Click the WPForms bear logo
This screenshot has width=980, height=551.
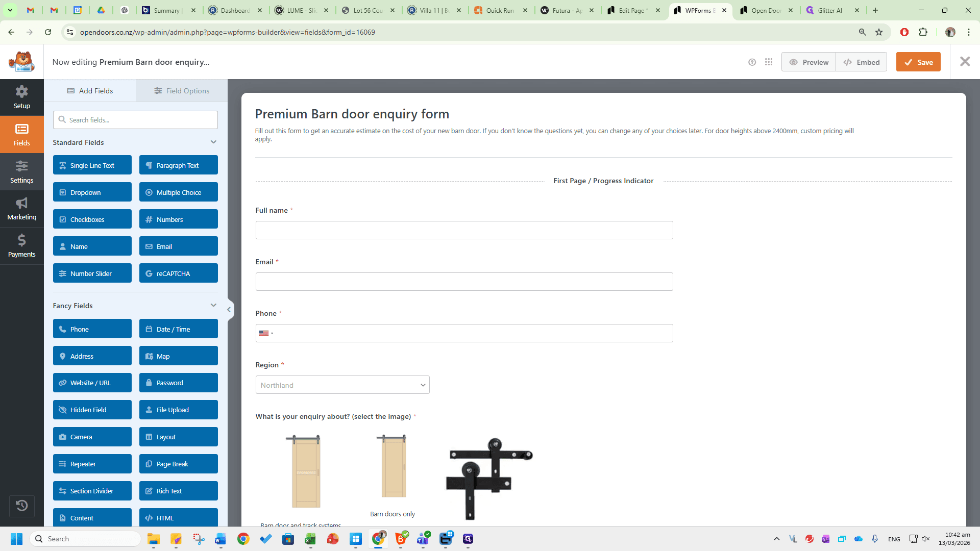pyautogui.click(x=21, y=62)
